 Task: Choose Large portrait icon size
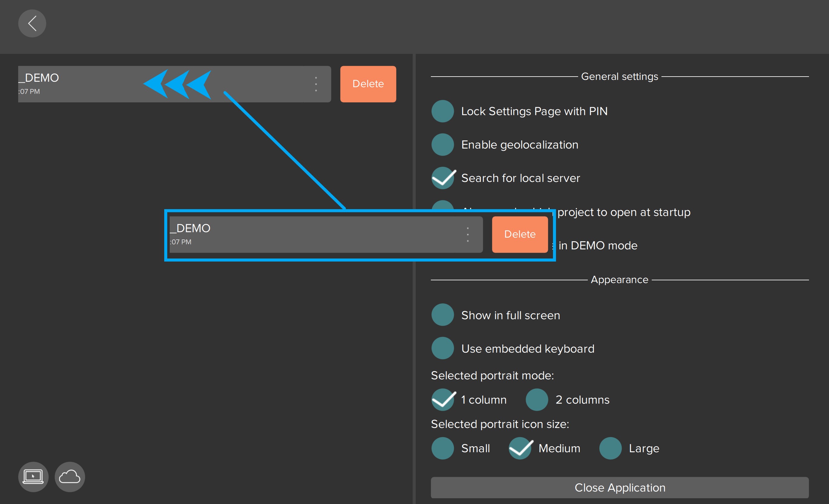tap(610, 448)
